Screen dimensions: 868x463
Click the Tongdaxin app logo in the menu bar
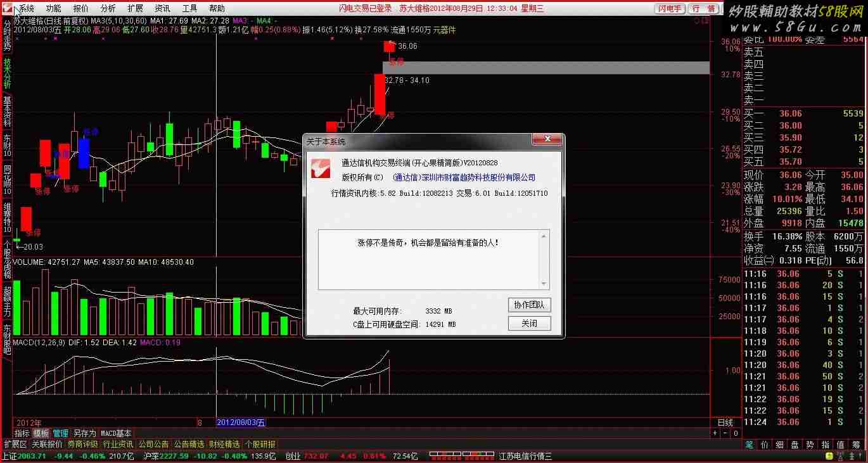coord(8,8)
